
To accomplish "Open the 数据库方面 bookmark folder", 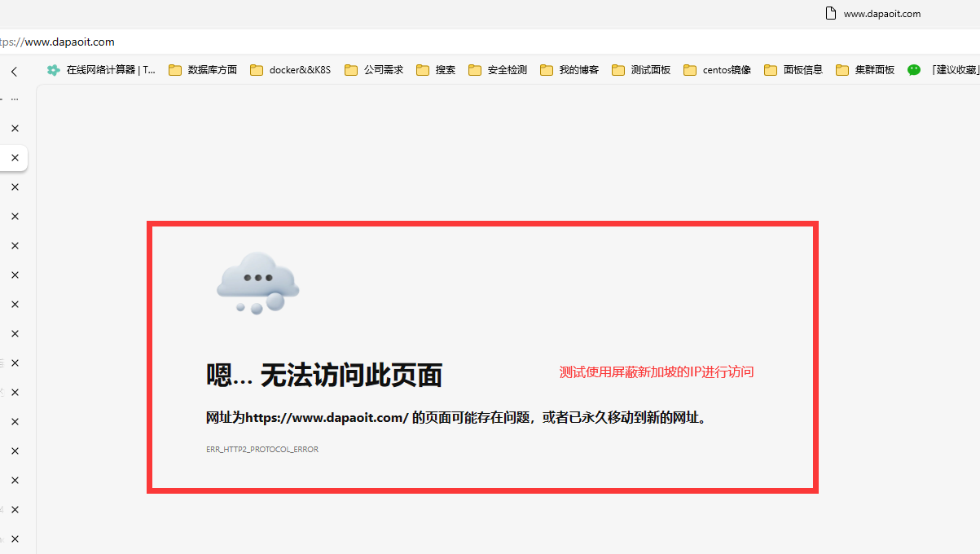I will tap(203, 70).
